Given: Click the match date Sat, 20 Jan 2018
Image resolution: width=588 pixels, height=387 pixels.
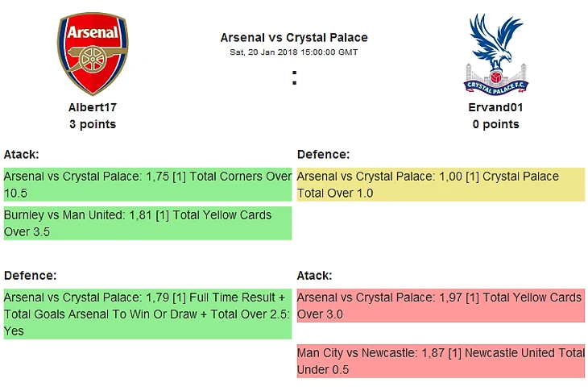Looking at the screenshot, I should click(294, 52).
